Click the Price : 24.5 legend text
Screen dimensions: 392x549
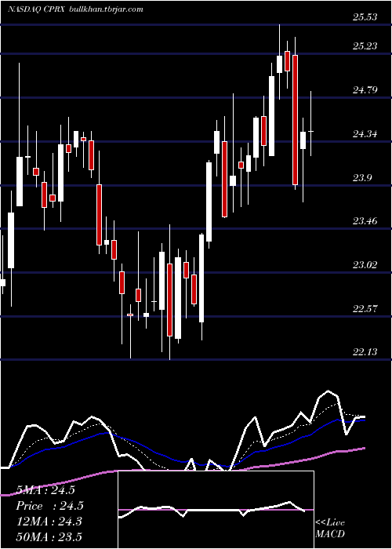click(49, 506)
